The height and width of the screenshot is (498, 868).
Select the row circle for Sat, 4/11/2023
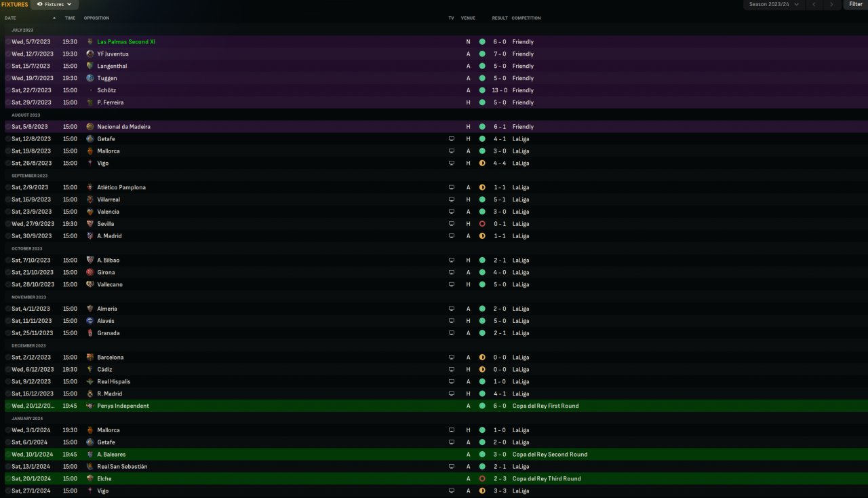(x=7, y=309)
